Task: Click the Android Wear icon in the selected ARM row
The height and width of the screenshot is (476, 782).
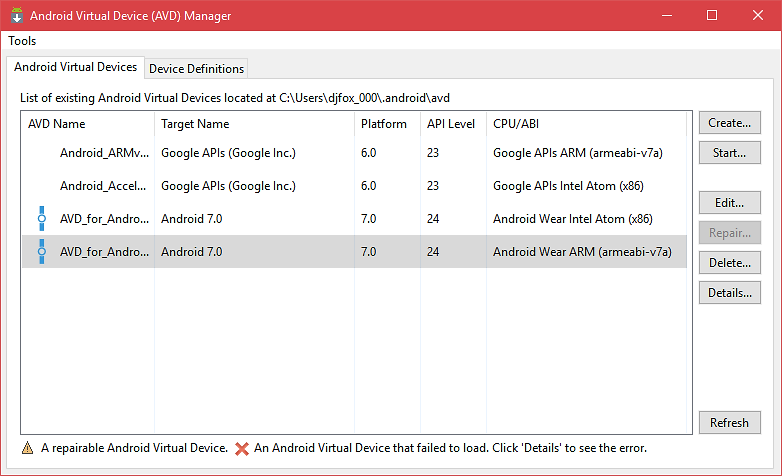Action: pos(42,251)
